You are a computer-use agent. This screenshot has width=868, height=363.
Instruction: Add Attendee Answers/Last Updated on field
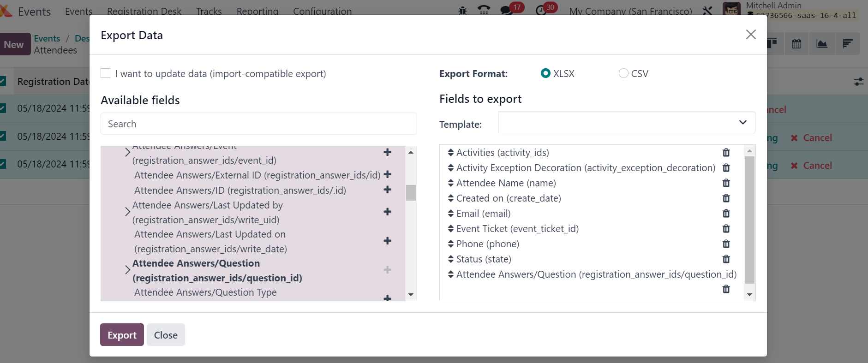point(387,241)
